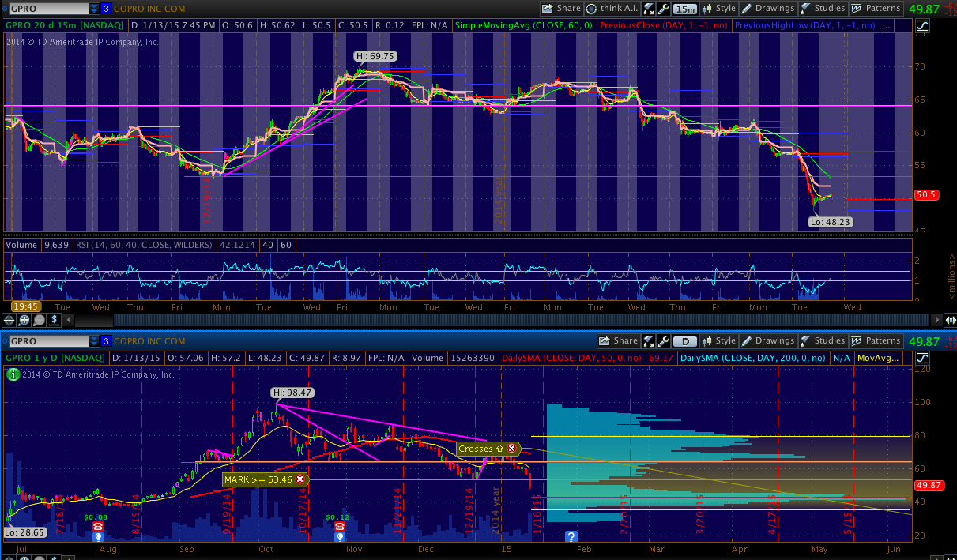The width and height of the screenshot is (957, 560).
Task: Click the dollar sign price icon
Action: pyautogui.click(x=54, y=320)
